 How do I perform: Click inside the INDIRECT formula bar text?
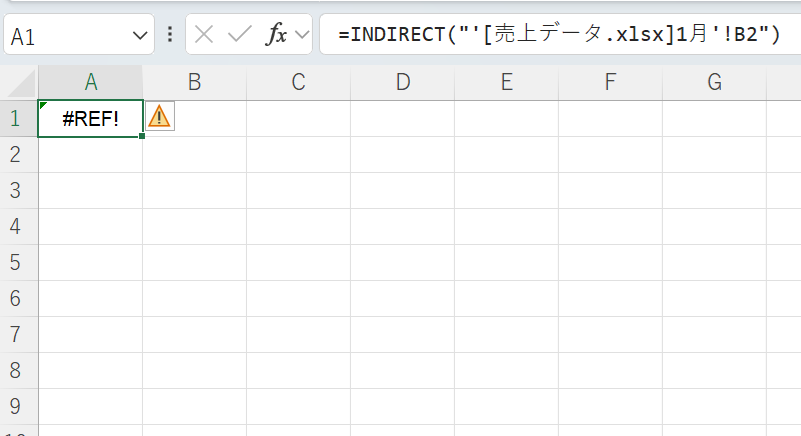559,34
